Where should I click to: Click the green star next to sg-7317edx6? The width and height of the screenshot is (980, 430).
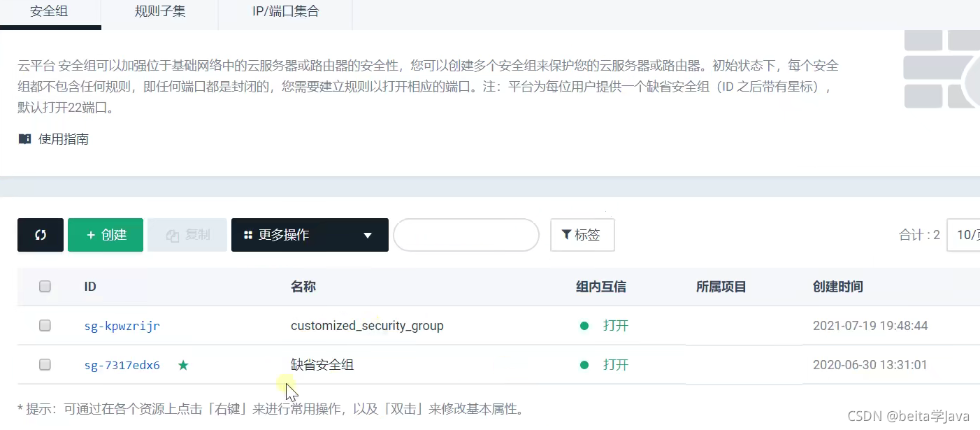pyautogui.click(x=183, y=365)
